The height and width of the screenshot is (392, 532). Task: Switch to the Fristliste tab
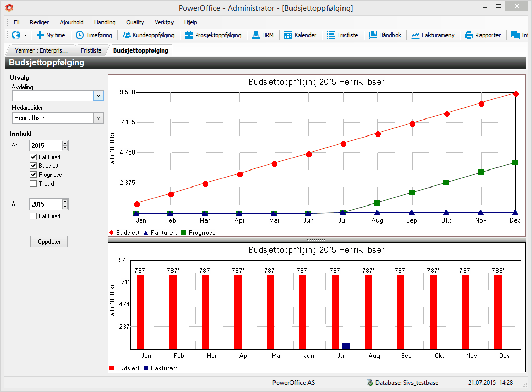(x=91, y=50)
